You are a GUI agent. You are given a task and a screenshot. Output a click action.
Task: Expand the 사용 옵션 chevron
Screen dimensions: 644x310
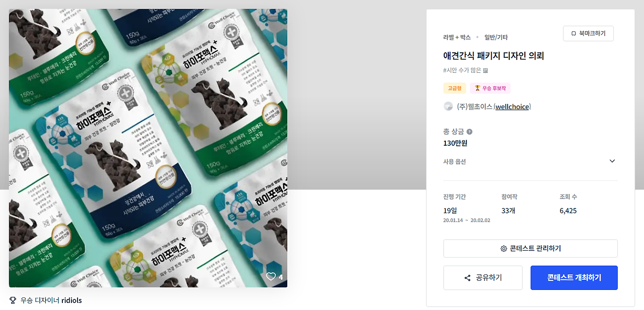(x=612, y=161)
